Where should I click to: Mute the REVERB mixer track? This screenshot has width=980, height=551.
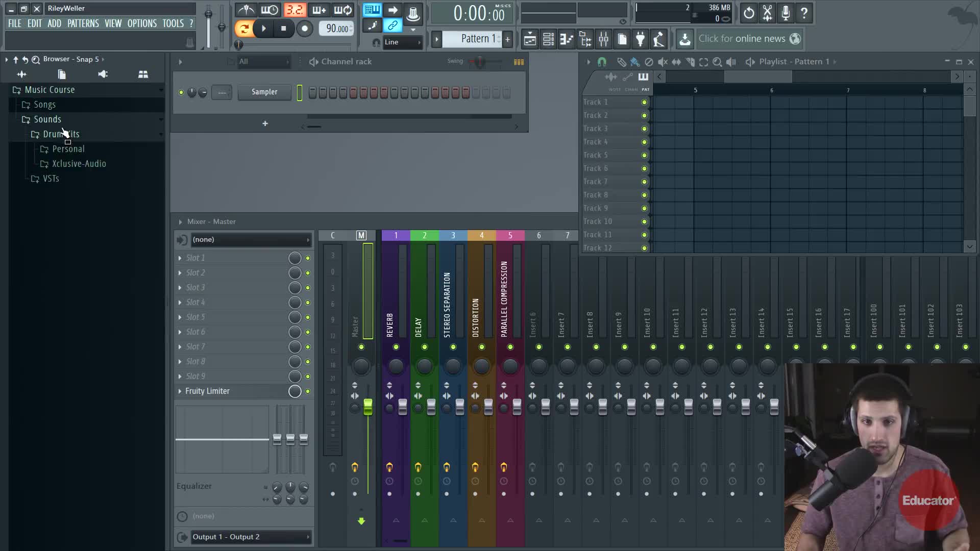[396, 347]
